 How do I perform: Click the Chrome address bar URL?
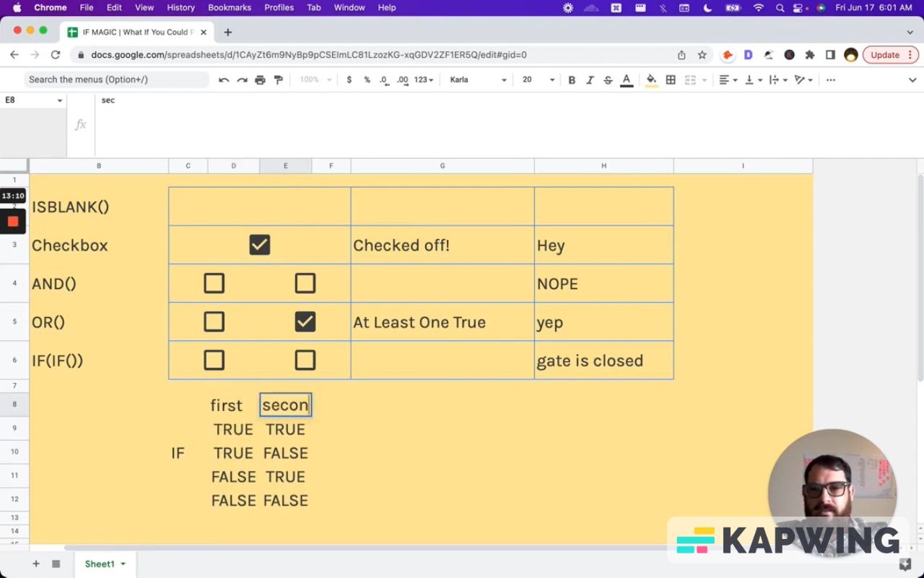pyautogui.click(x=309, y=55)
